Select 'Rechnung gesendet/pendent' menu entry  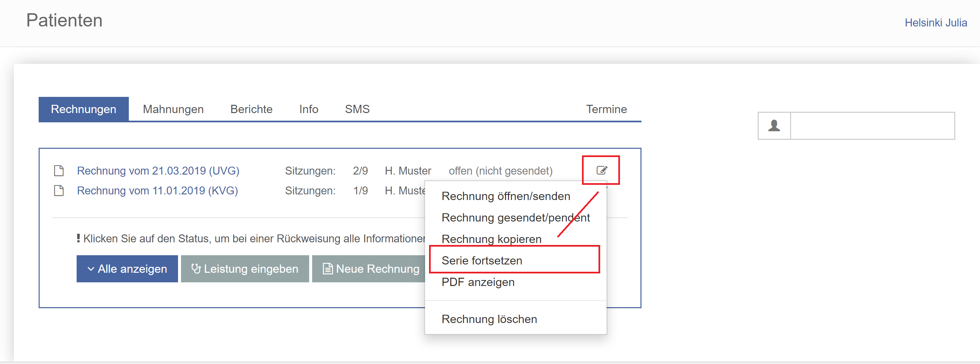515,218
